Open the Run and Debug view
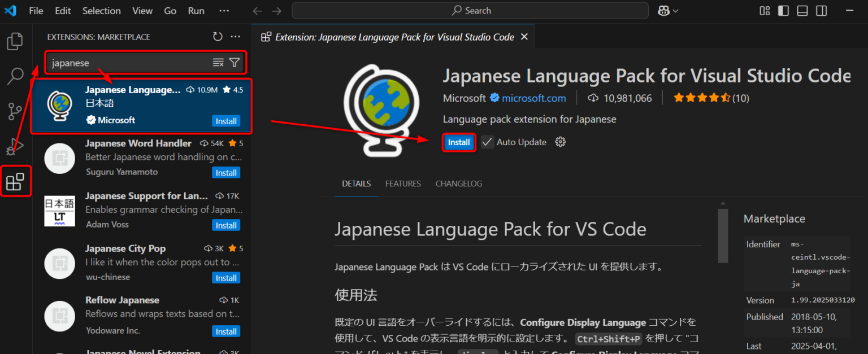The width and height of the screenshot is (868, 354). coord(15,146)
